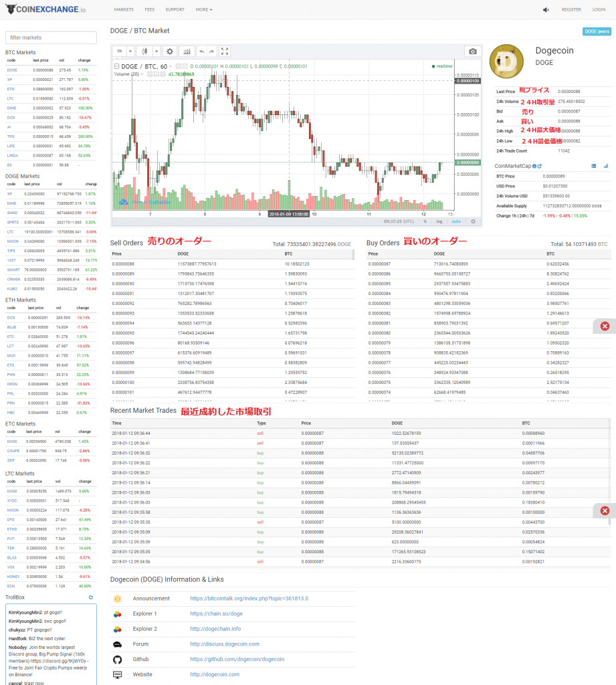616x685 pixels.
Task: Click the Sell Orders table scrollbar
Action: click(x=353, y=255)
